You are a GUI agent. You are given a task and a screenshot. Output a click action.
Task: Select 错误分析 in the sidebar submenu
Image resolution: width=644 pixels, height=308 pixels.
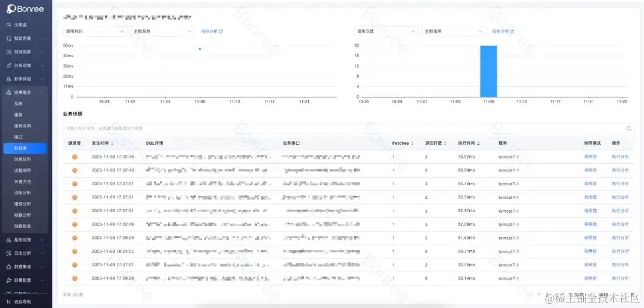point(23,204)
